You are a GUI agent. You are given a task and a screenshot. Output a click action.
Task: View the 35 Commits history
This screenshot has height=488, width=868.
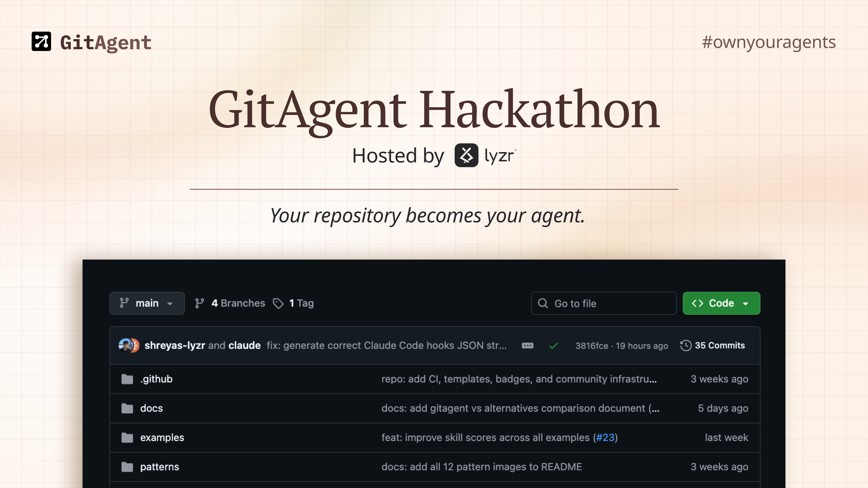click(720, 345)
